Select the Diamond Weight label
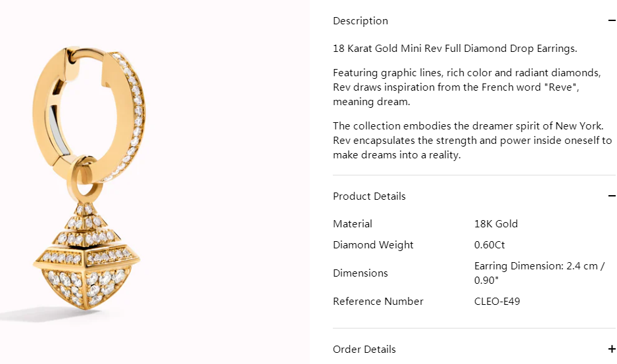The image size is (617, 364). pos(373,245)
